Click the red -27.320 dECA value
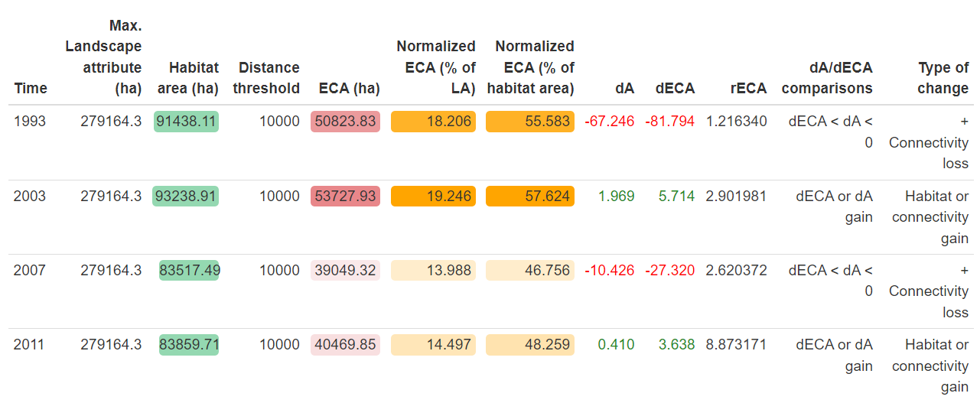Screen dimensions: 980x403 click(x=669, y=271)
